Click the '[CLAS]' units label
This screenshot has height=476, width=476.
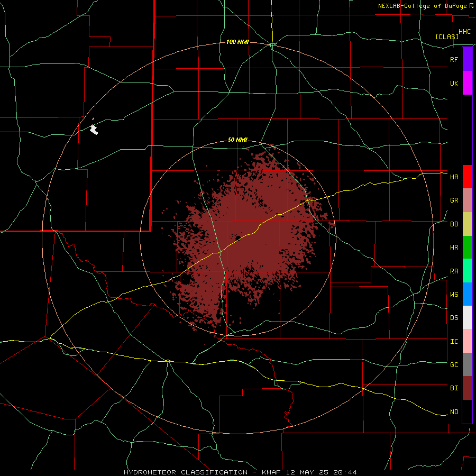pyautogui.click(x=447, y=37)
